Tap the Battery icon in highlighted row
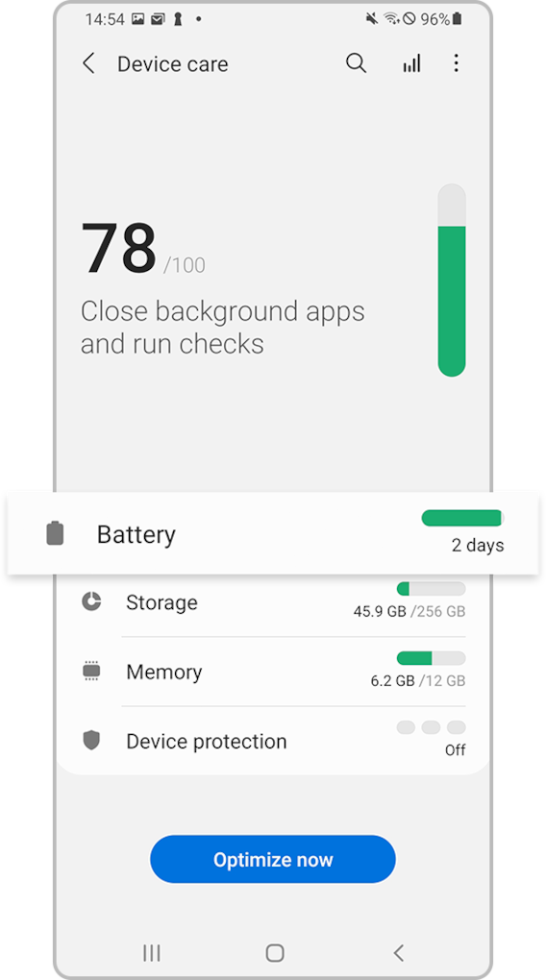546x980 pixels. click(x=55, y=533)
